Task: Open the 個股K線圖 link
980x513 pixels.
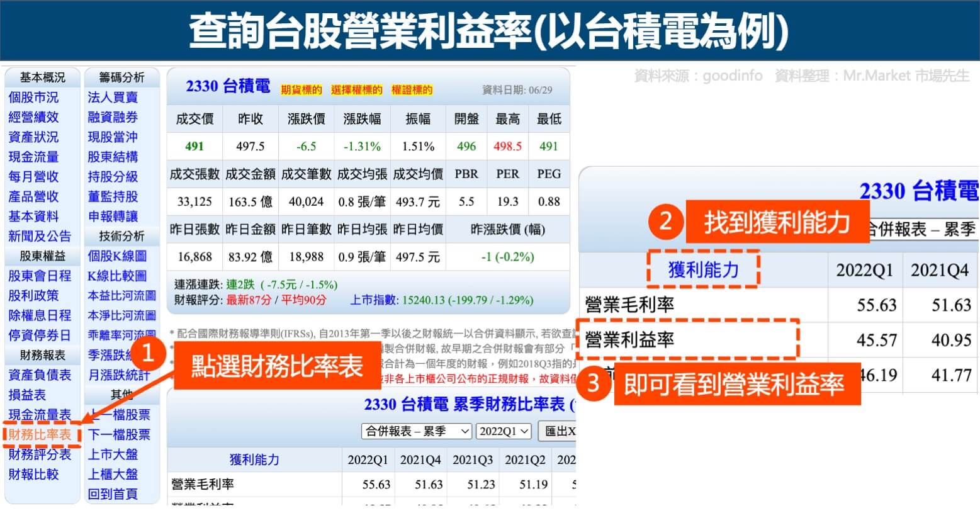Action: pyautogui.click(x=117, y=256)
